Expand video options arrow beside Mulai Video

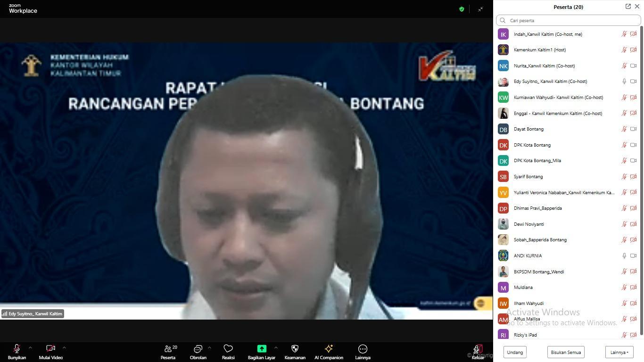pos(64,348)
